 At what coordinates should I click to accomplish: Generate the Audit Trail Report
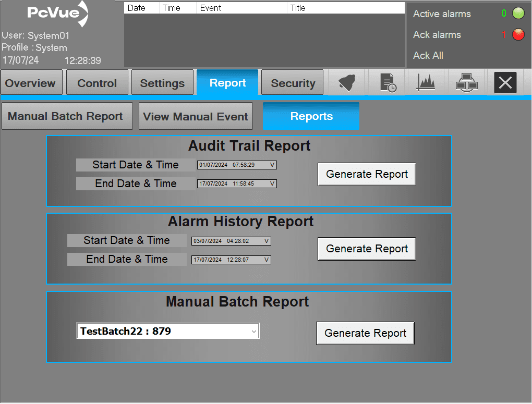367,174
